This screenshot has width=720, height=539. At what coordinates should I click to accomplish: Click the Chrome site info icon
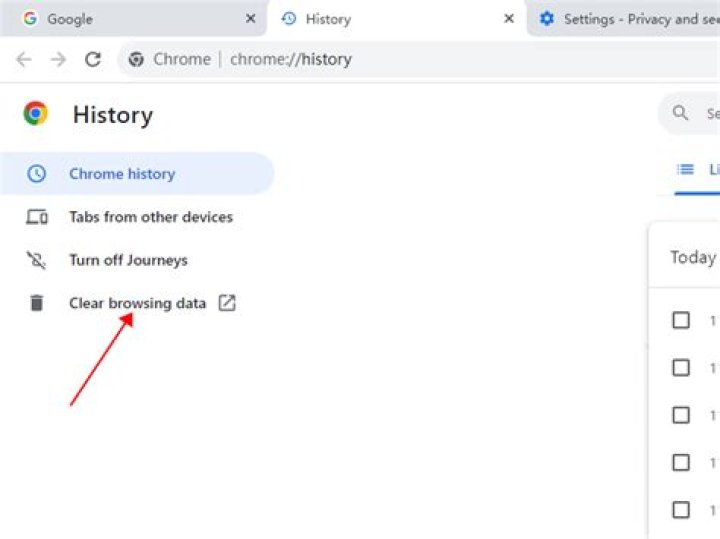[136, 59]
